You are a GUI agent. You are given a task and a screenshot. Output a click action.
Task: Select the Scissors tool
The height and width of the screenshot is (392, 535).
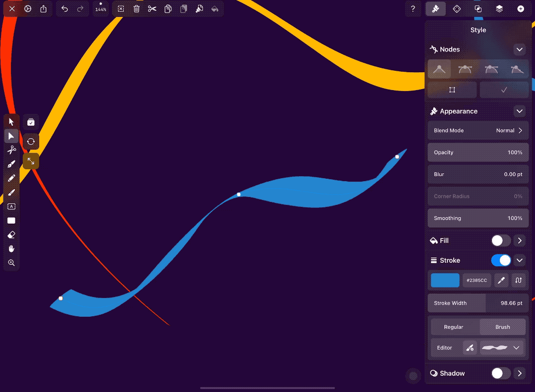[x=11, y=149]
